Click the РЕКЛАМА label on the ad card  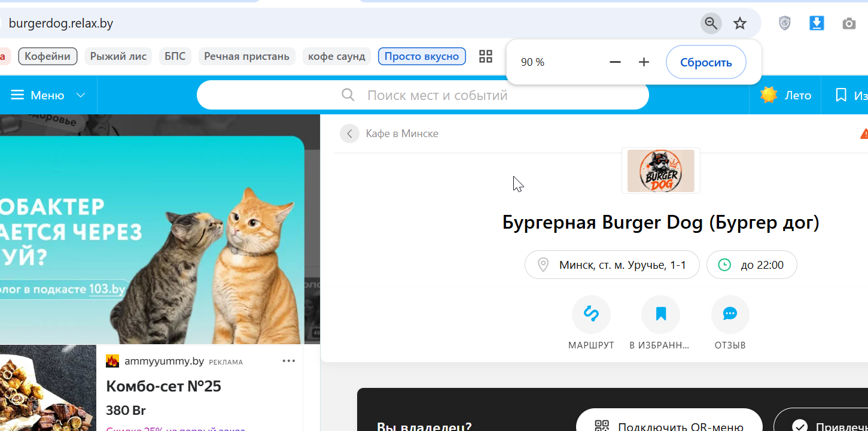coord(226,362)
